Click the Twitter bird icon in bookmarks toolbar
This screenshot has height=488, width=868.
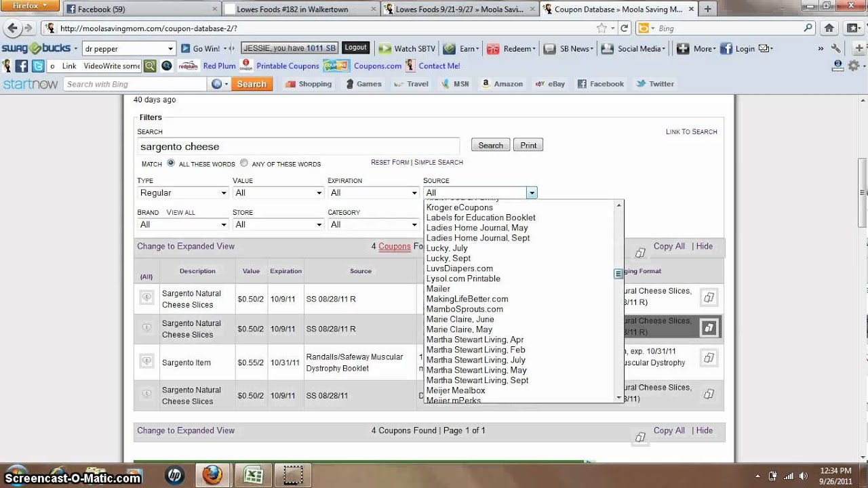pyautogui.click(x=38, y=66)
